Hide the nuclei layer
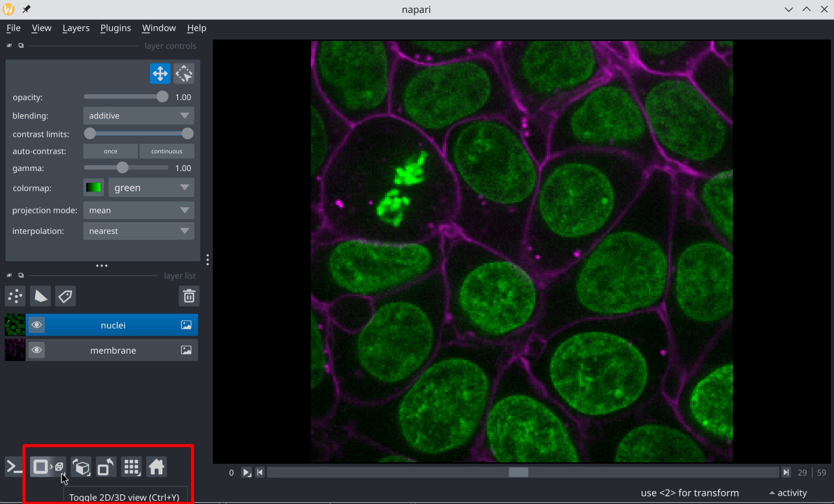 37,325
